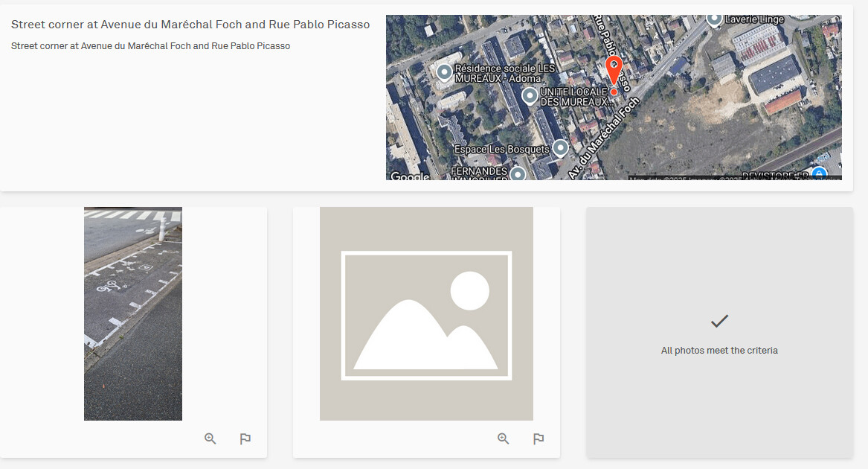The height and width of the screenshot is (469, 868).
Task: Click the Laverie Linge map marker
Action: [715, 20]
